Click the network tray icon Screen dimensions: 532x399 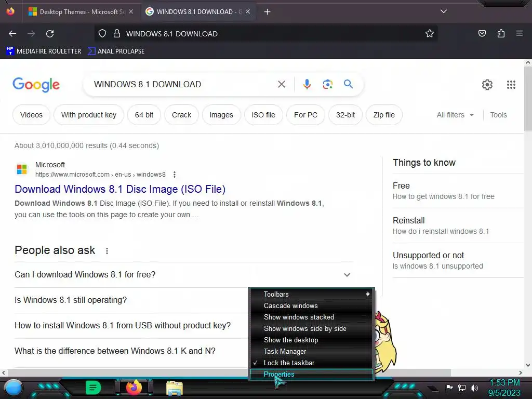point(461,388)
